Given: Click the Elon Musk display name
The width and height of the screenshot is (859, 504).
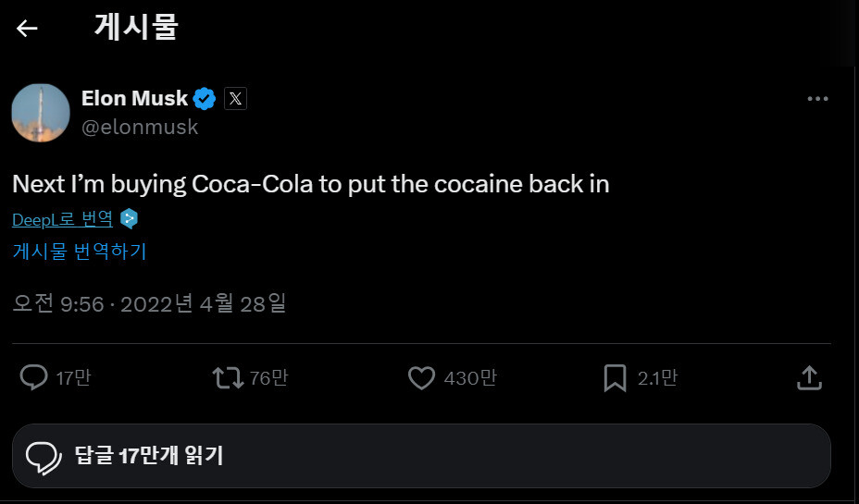Looking at the screenshot, I should pos(134,98).
